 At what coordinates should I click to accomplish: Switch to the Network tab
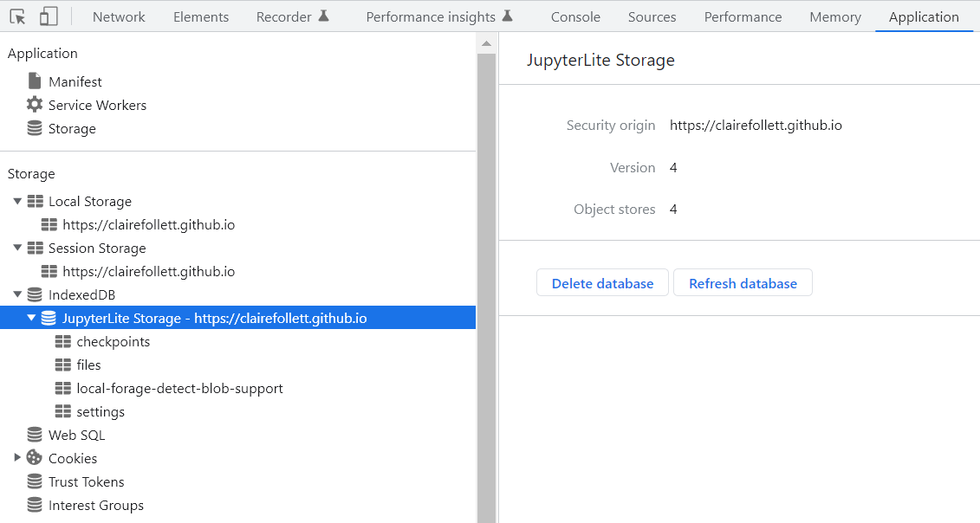click(119, 16)
